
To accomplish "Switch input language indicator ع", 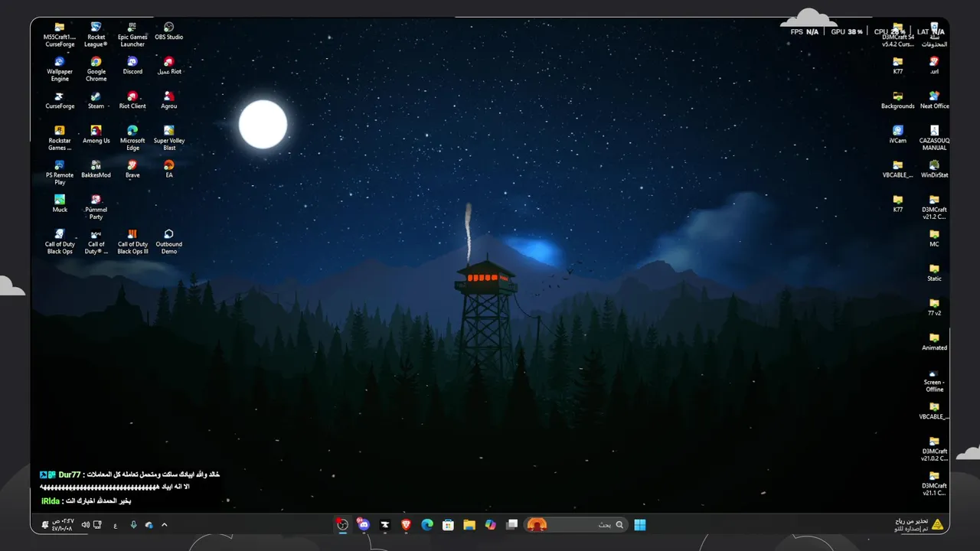I will click(x=116, y=525).
